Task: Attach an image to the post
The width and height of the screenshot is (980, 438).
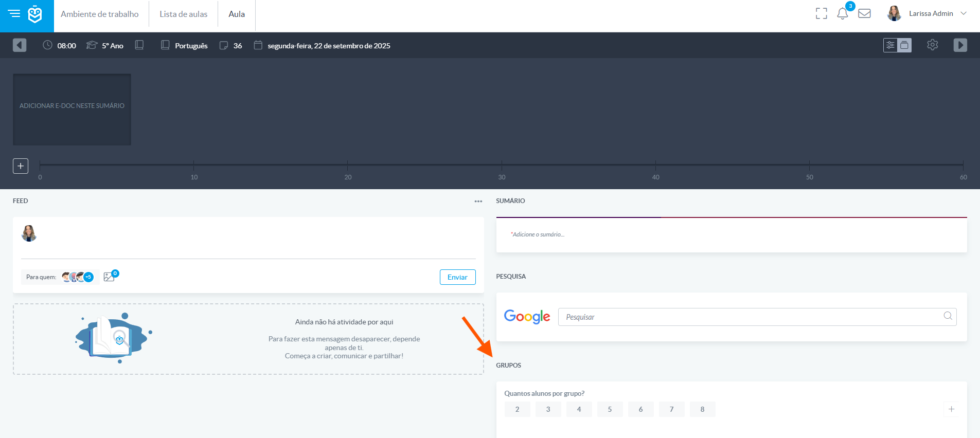Action: click(109, 277)
